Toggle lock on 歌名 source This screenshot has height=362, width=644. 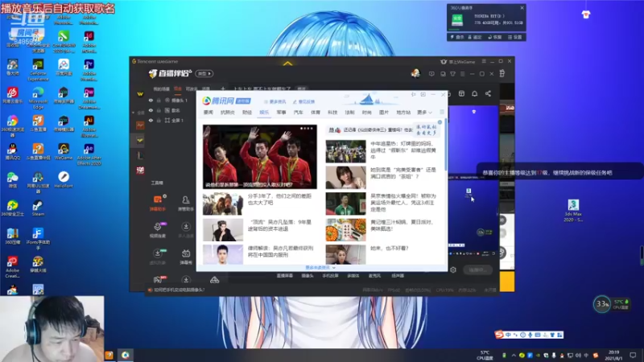159,110
